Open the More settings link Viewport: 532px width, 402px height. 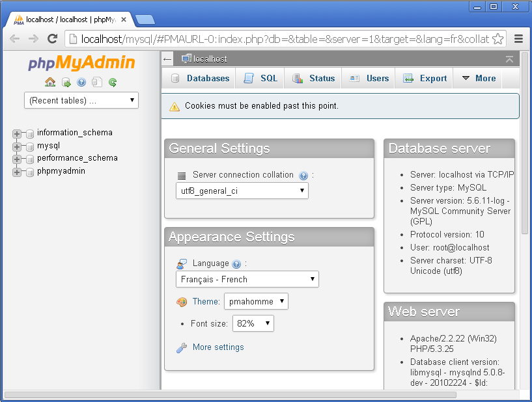pos(218,347)
